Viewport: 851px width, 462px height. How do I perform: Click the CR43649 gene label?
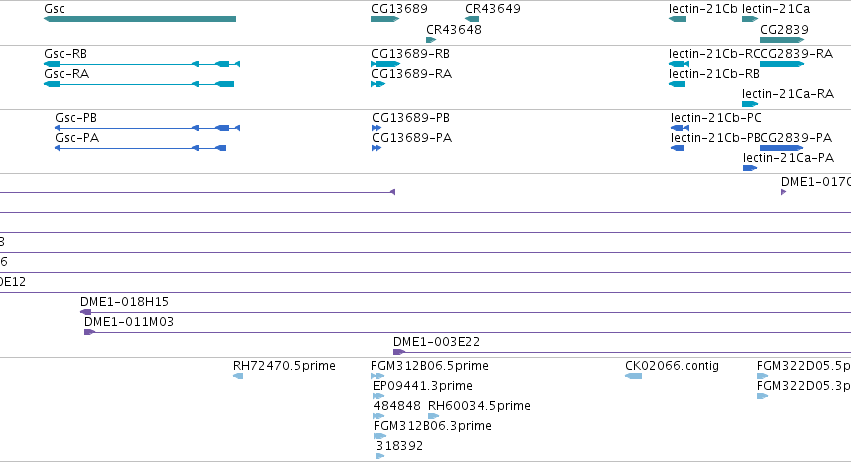coord(493,9)
